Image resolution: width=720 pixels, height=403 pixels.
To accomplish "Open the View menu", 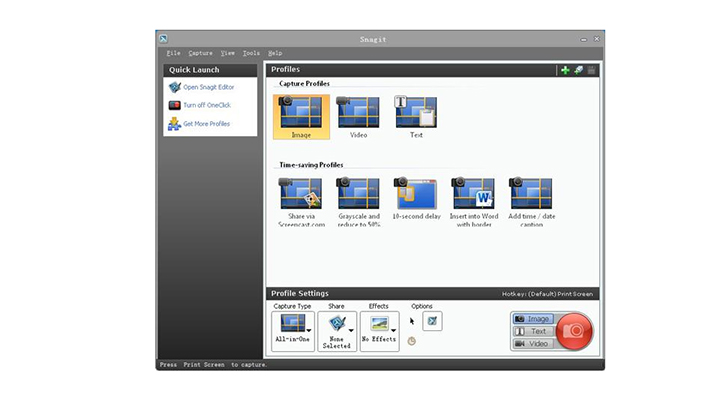I will point(228,53).
